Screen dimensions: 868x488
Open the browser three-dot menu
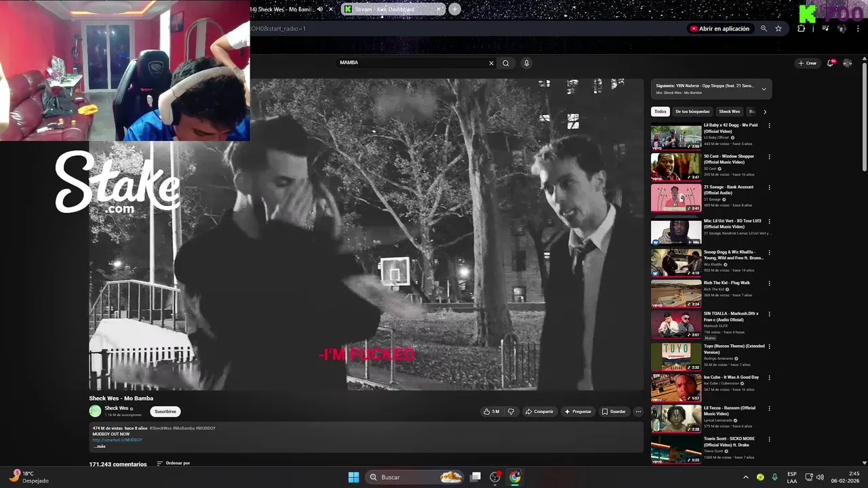click(x=857, y=28)
